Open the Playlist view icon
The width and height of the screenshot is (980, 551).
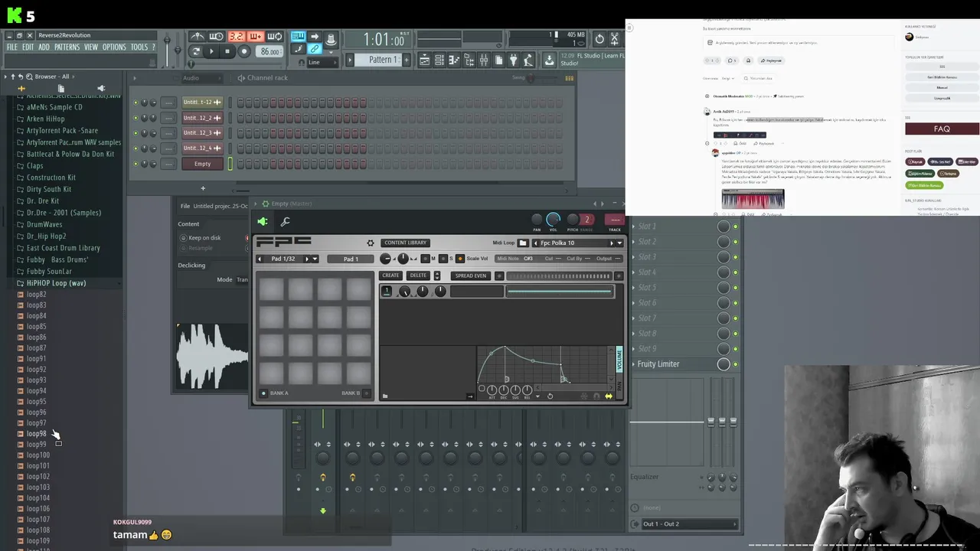point(424,60)
